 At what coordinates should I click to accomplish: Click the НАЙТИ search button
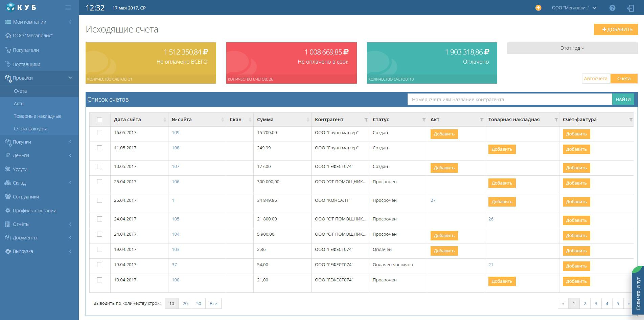coord(623,100)
